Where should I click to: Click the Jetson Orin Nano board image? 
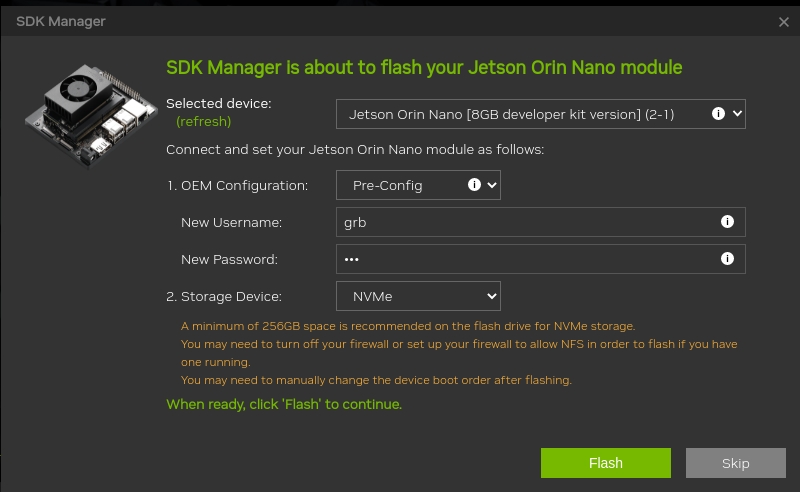(91, 115)
